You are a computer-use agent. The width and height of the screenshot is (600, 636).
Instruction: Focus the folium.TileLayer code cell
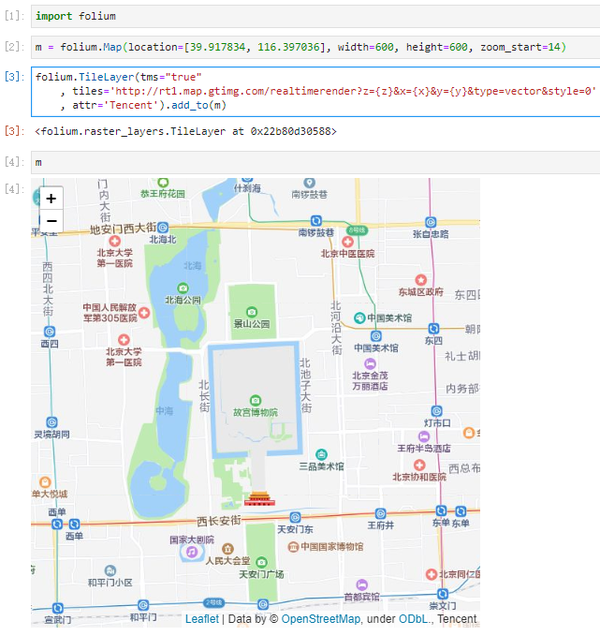tap(315, 91)
